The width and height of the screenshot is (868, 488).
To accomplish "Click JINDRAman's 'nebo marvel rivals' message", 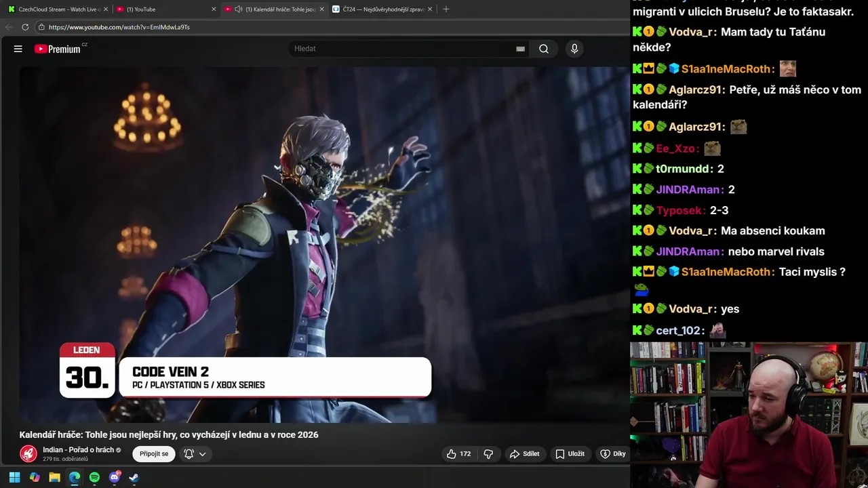I will tap(776, 251).
